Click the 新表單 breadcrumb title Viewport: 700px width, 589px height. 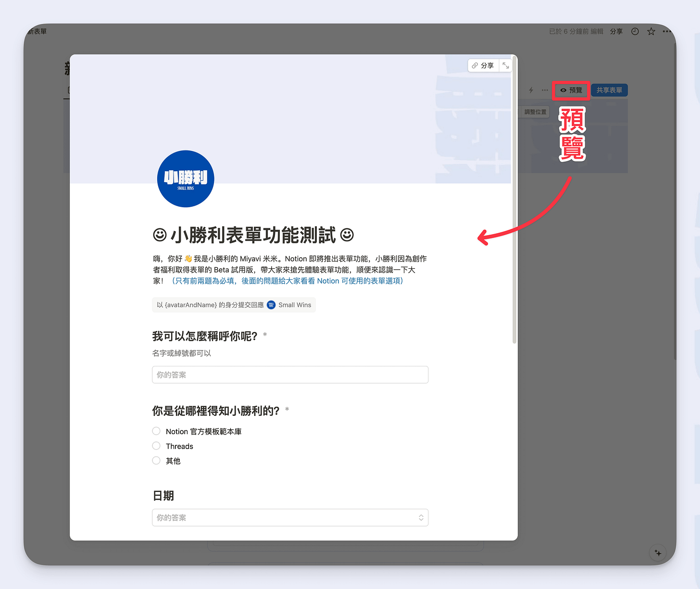(x=37, y=31)
